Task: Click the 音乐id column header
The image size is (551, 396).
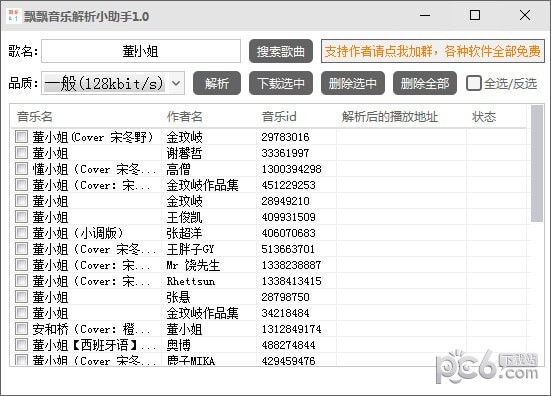Action: [279, 116]
